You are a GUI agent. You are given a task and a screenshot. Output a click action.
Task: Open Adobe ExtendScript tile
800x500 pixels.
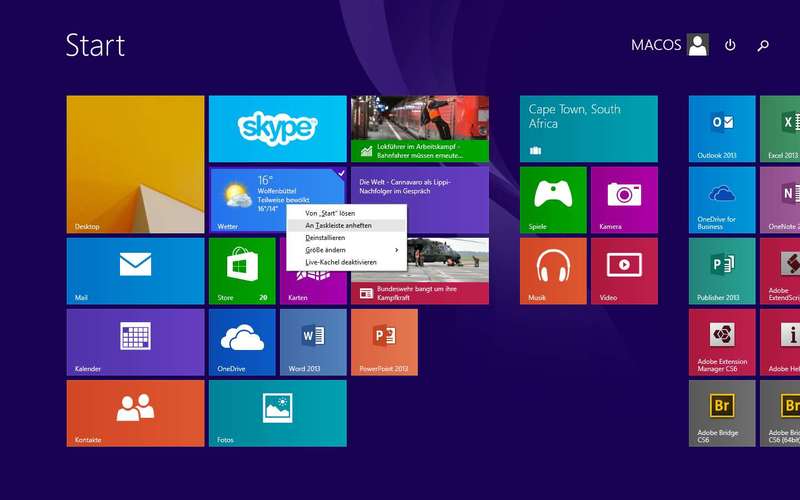(x=780, y=271)
